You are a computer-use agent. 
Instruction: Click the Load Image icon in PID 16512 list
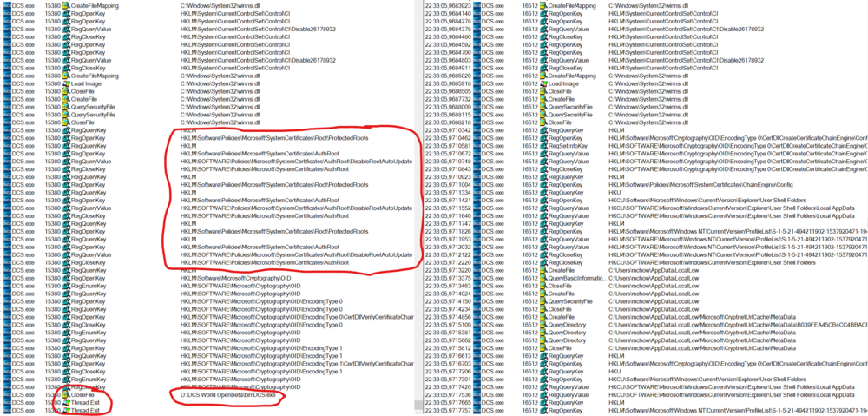[x=543, y=83]
